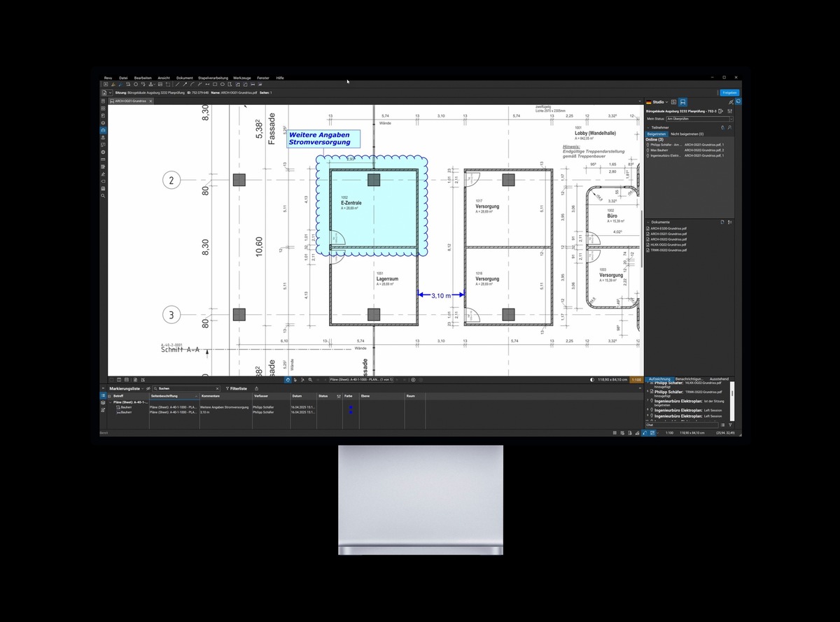The width and height of the screenshot is (840, 622).
Task: Open the Filterliste filter in the markup list
Action: (x=235, y=388)
